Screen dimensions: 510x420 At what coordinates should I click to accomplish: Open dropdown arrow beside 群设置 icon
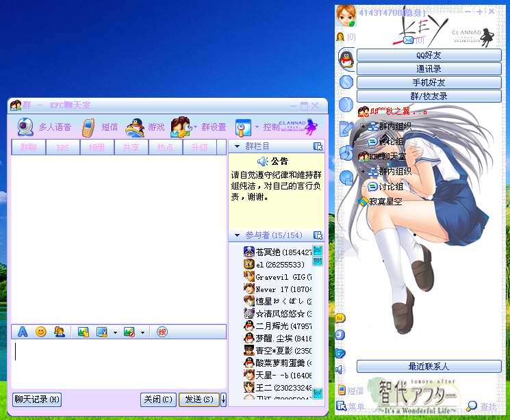tap(196, 127)
